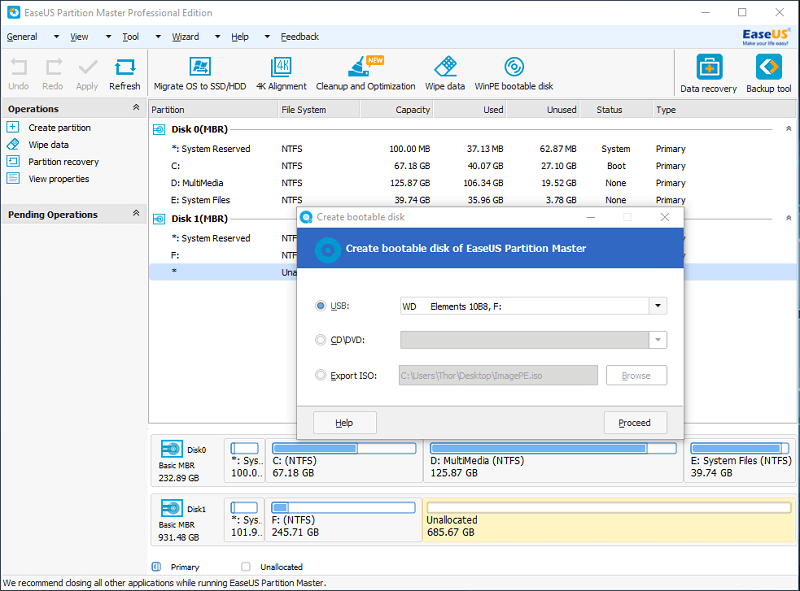The width and height of the screenshot is (800, 591).
Task: Select the CD\DVD radio option
Action: tap(320, 340)
